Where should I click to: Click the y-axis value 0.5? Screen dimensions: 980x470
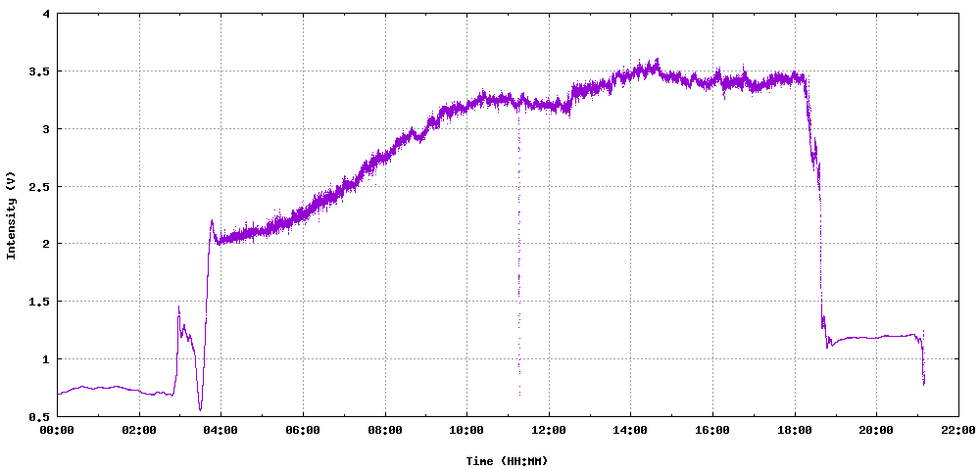(x=39, y=416)
